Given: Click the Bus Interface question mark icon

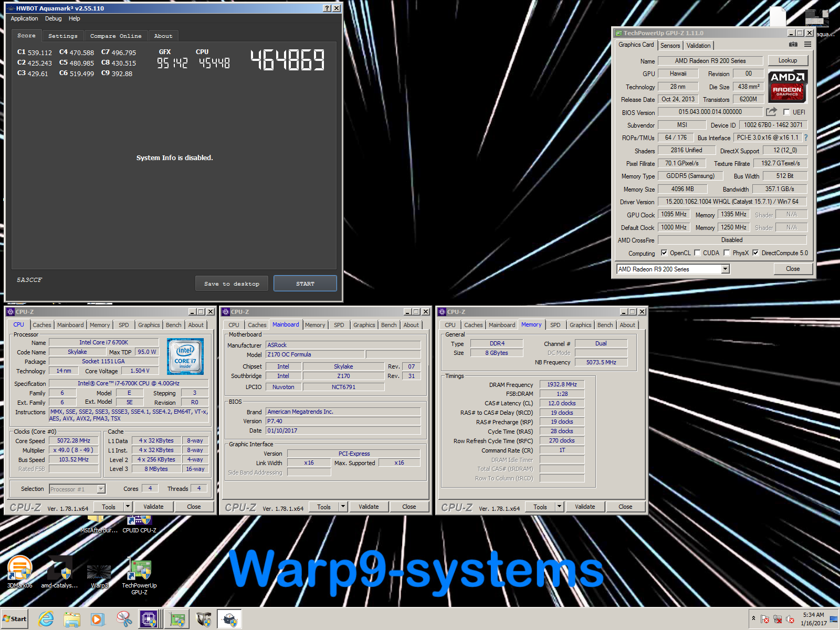Looking at the screenshot, I should 806,138.
